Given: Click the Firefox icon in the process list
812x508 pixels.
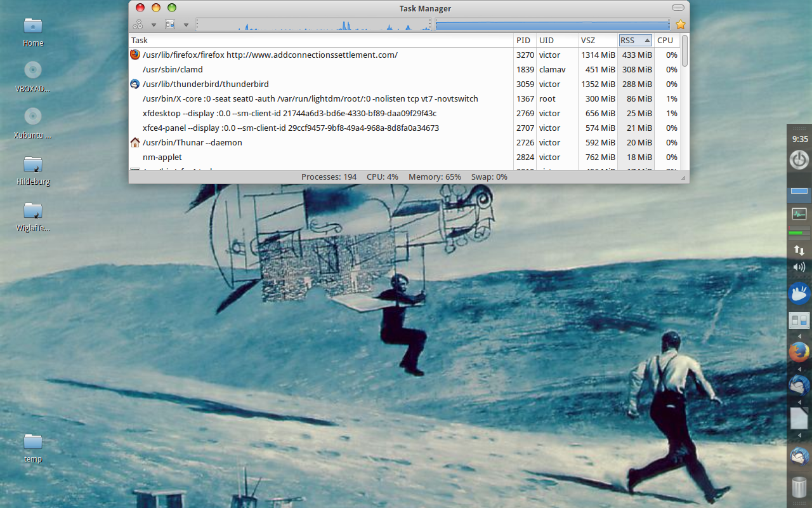Looking at the screenshot, I should point(134,55).
